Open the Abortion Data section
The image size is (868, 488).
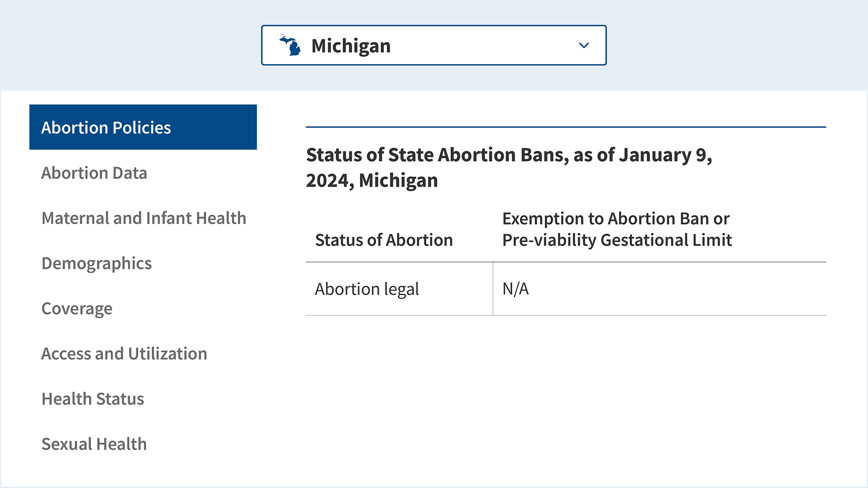[x=94, y=173]
